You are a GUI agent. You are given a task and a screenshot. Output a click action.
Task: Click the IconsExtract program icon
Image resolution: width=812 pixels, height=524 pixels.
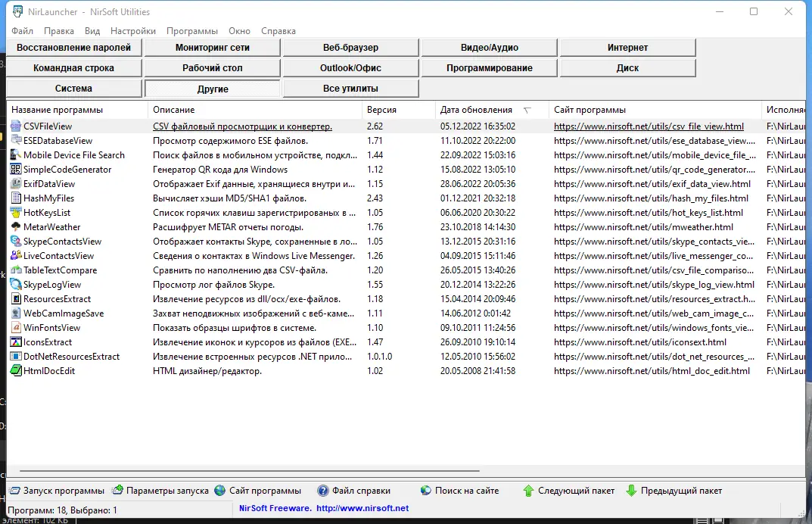pyautogui.click(x=16, y=342)
